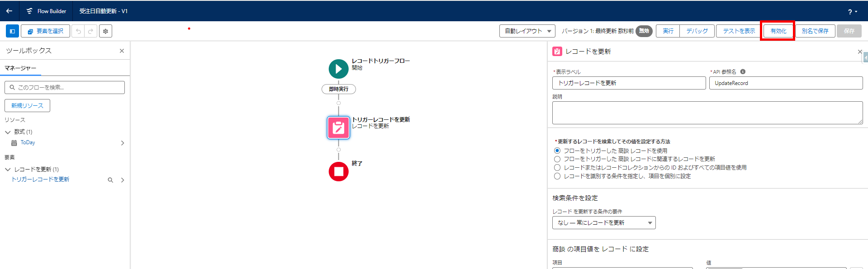Click the red end node
868x269 pixels.
338,172
